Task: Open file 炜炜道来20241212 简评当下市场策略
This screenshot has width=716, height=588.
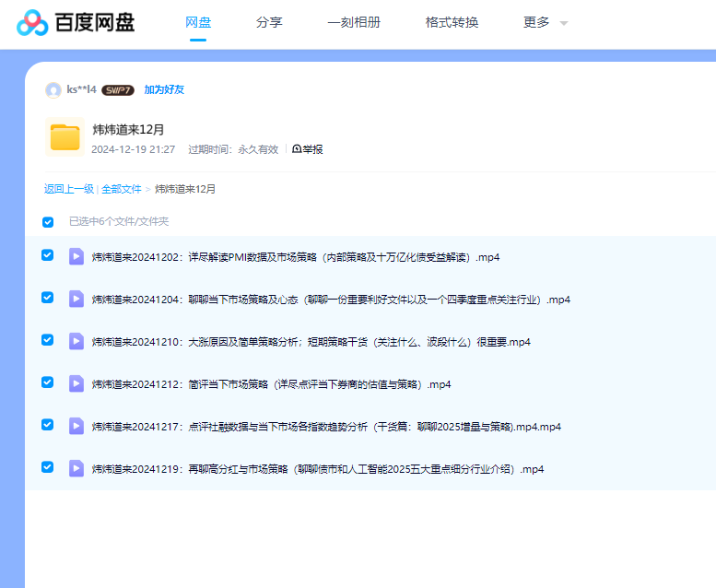Action: click(x=271, y=384)
